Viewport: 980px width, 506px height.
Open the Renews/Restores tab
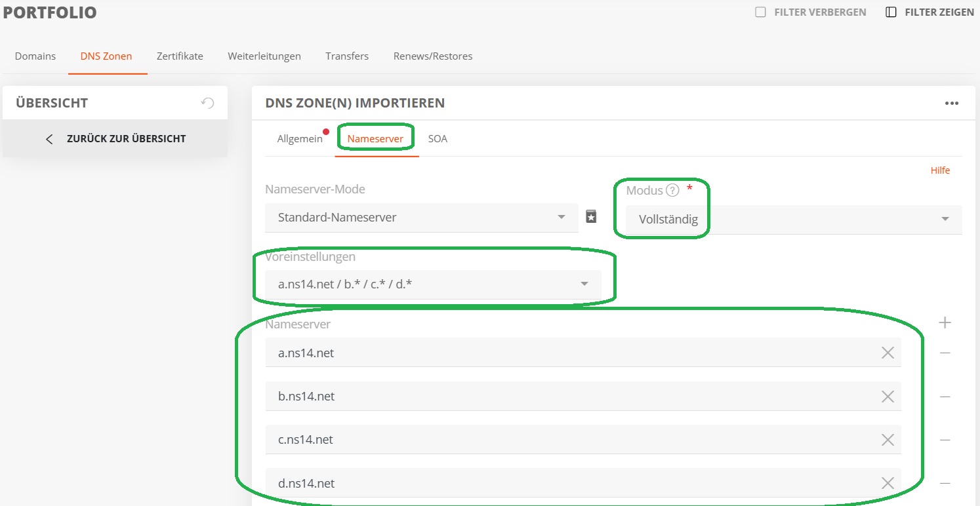pyautogui.click(x=433, y=56)
